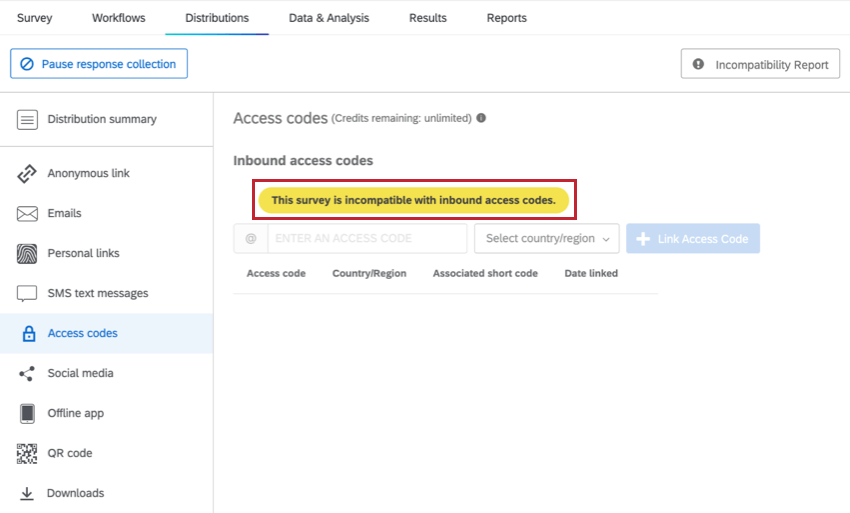Click the credits remaining info icon
The height and width of the screenshot is (513, 850).
click(x=481, y=118)
